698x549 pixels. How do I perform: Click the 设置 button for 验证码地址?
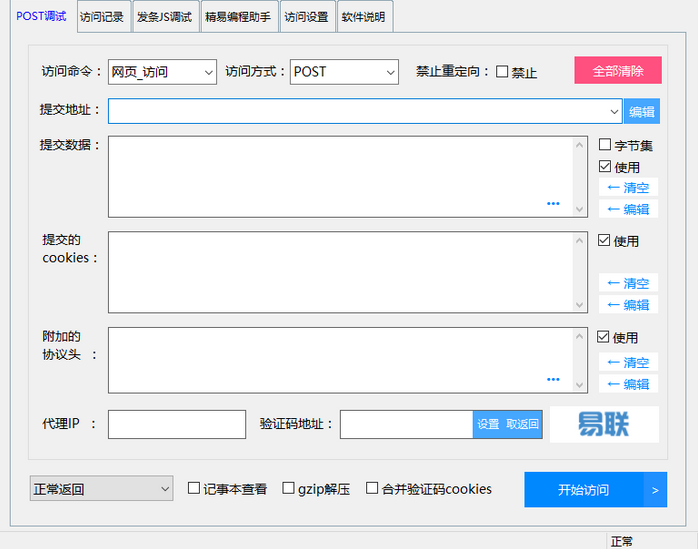(488, 424)
